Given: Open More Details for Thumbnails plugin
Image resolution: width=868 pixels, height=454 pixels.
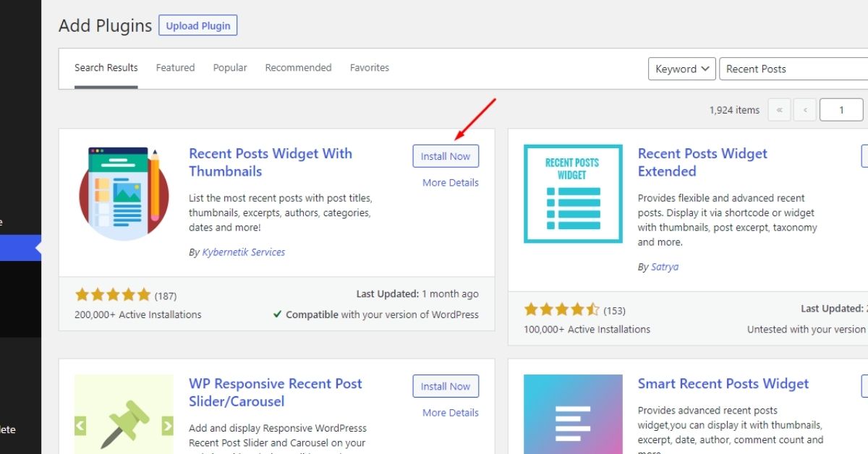Looking at the screenshot, I should [450, 183].
